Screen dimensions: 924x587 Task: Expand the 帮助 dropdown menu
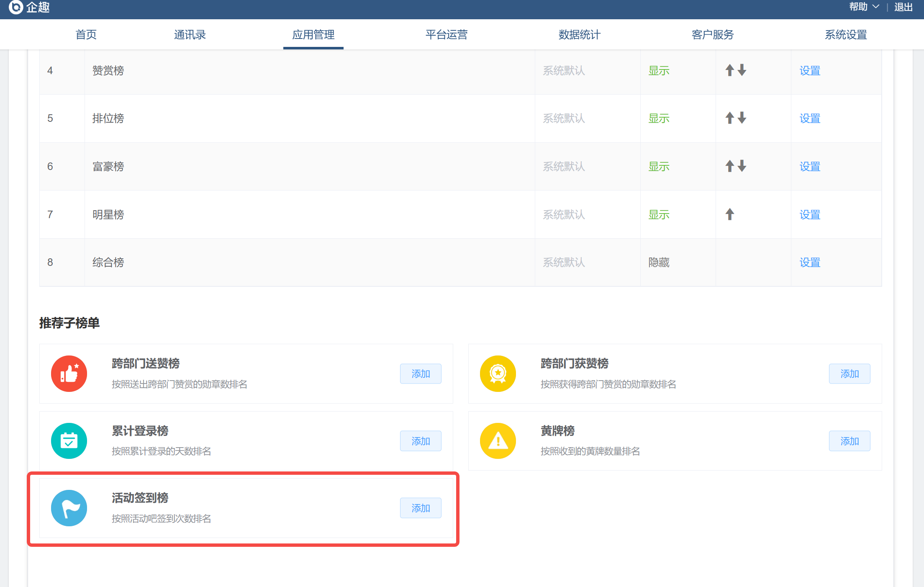pos(864,7)
